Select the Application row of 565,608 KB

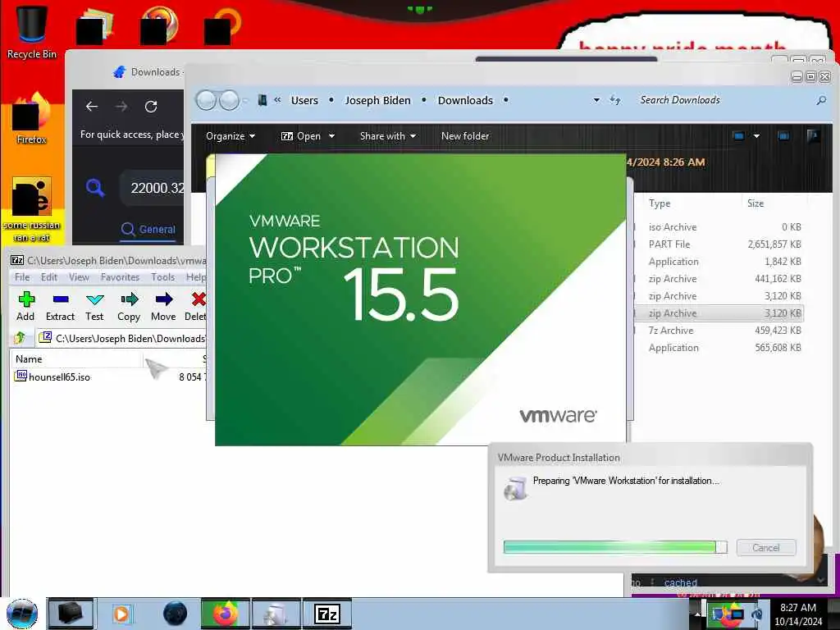[719, 348]
